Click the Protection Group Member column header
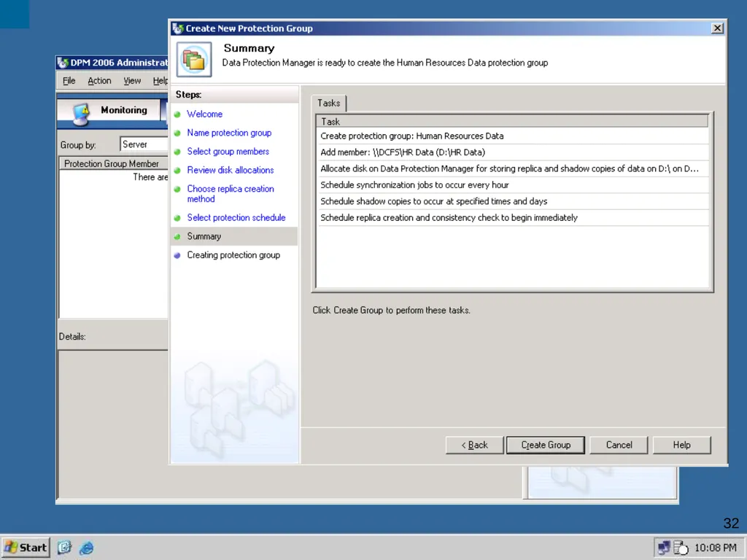Image resolution: width=747 pixels, height=560 pixels. coord(113,164)
